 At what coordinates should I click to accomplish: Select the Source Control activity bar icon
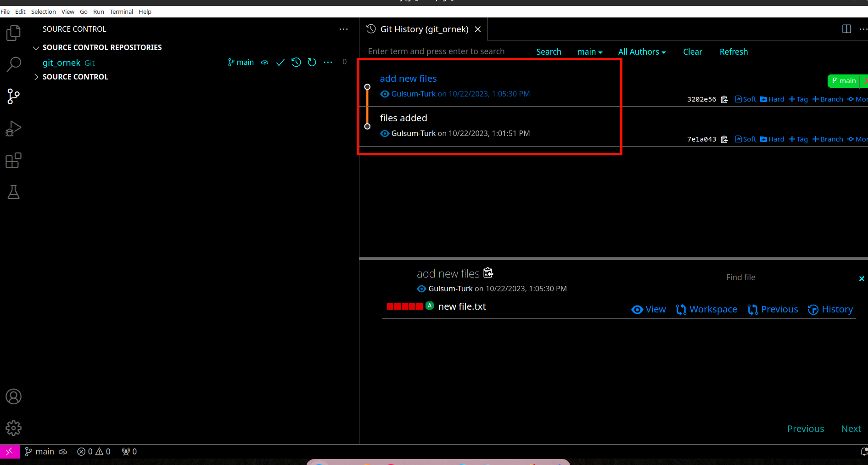click(x=13, y=96)
